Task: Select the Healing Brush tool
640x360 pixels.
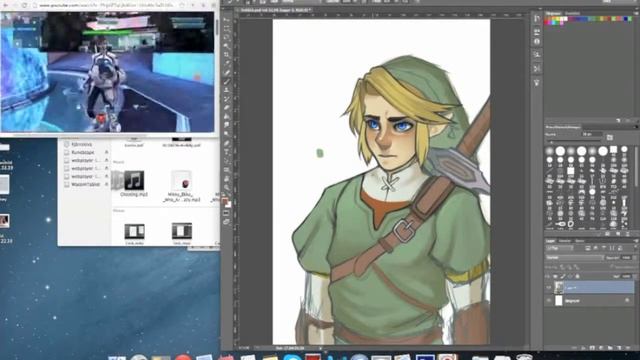Action: pos(227,73)
